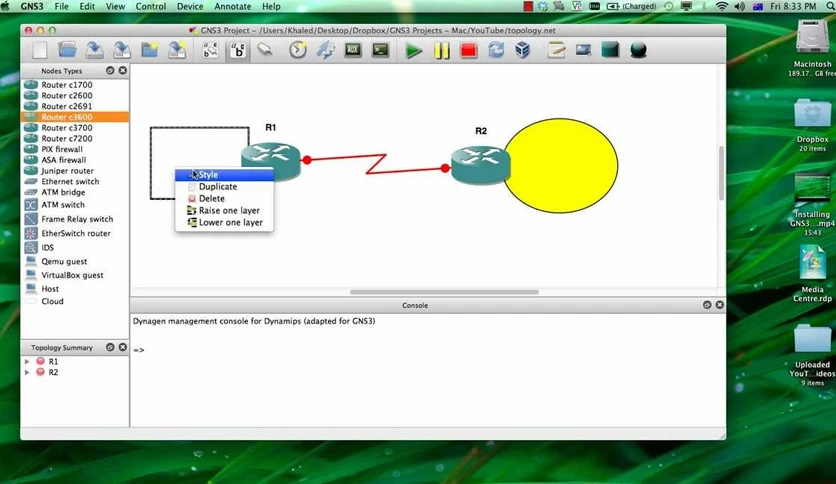The image size is (836, 484).
Task: Toggle Show interface labels toolbar icon
Action: pyautogui.click(x=211, y=50)
